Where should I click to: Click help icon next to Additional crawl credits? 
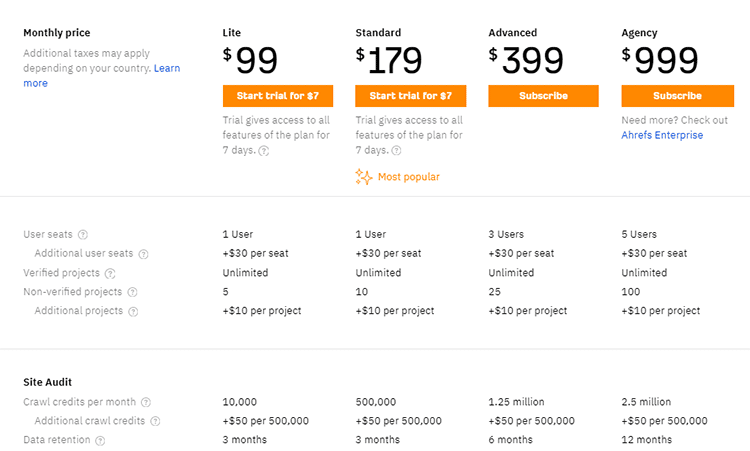coord(156,421)
